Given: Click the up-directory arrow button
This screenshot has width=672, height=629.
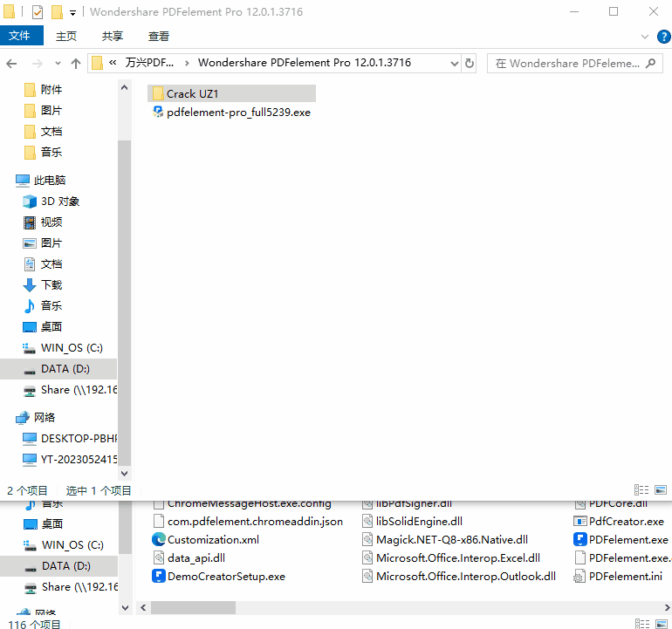Looking at the screenshot, I should [x=76, y=64].
